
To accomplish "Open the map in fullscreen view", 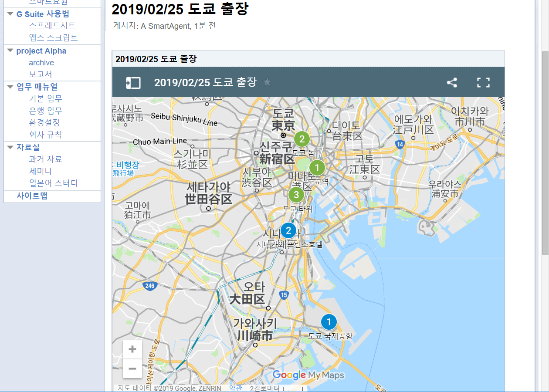I will pyautogui.click(x=483, y=82).
